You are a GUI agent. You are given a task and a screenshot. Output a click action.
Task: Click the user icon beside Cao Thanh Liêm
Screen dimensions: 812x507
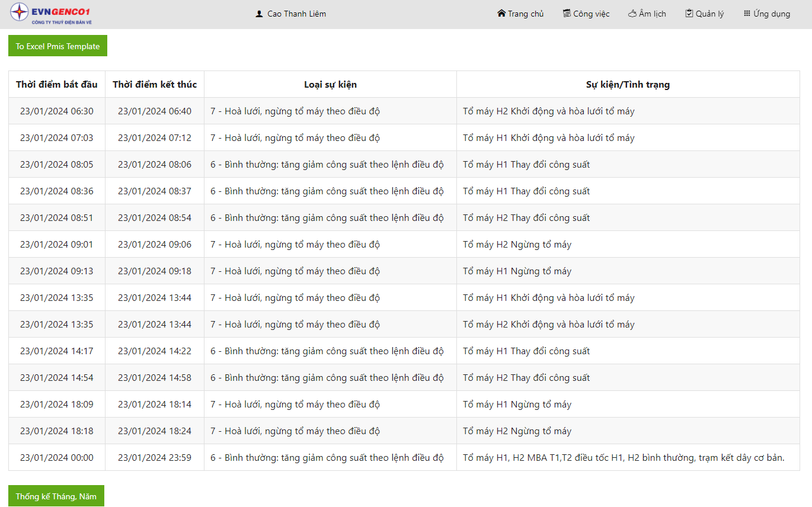tap(259, 14)
